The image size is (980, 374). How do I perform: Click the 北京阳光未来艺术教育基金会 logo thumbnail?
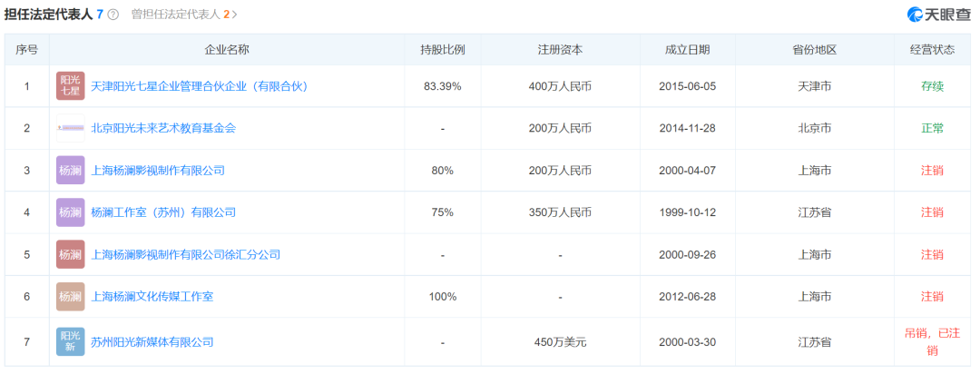(70, 128)
